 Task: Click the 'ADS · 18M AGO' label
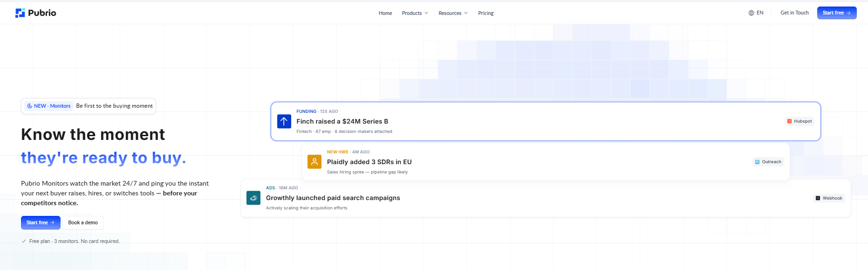coord(282,188)
